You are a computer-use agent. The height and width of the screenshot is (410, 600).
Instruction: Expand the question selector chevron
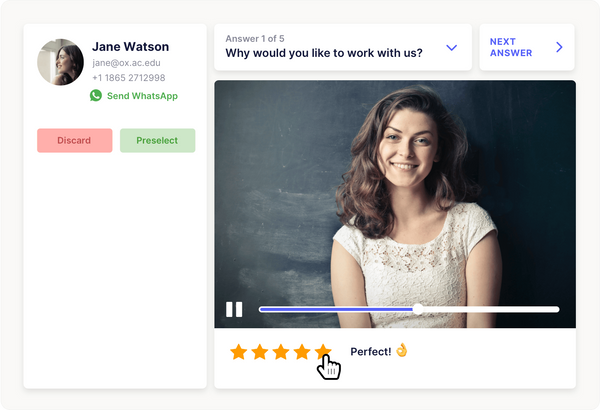point(452,47)
